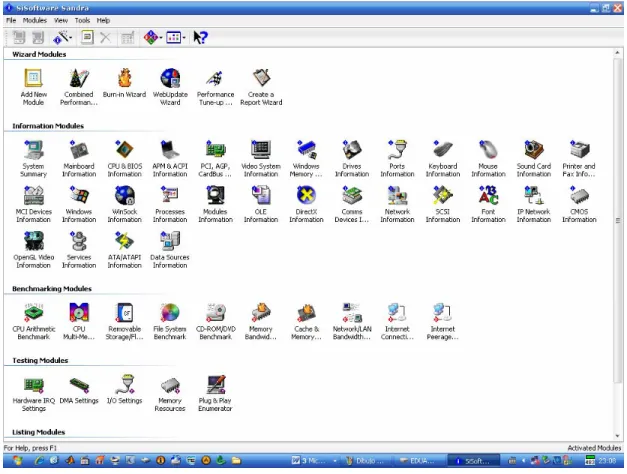This screenshot has height=474, width=627.
Task: Open Internet Peerage benchmark
Action: point(443,321)
